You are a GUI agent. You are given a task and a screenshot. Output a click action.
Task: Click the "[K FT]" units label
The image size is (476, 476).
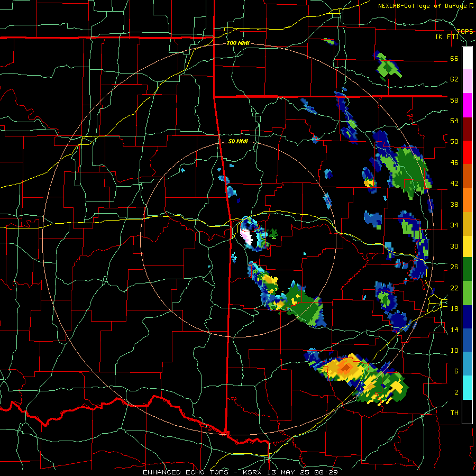coord(447,37)
